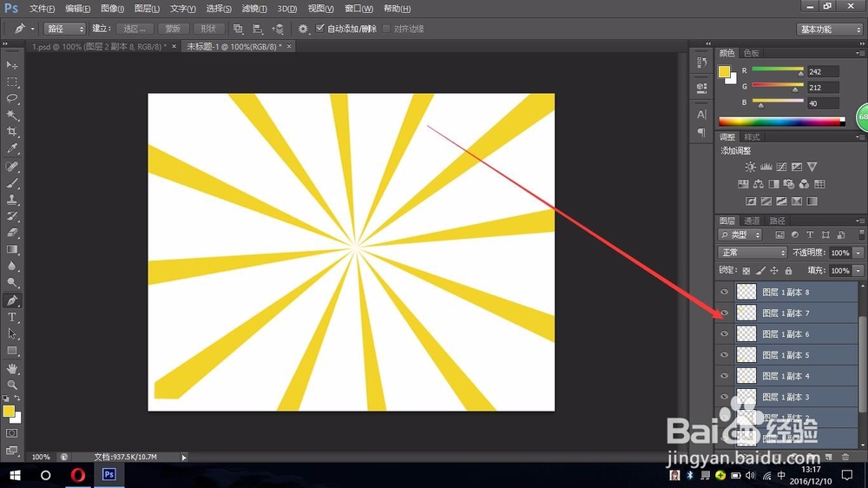Open the 基本功能 workspace dropdown

point(829,30)
